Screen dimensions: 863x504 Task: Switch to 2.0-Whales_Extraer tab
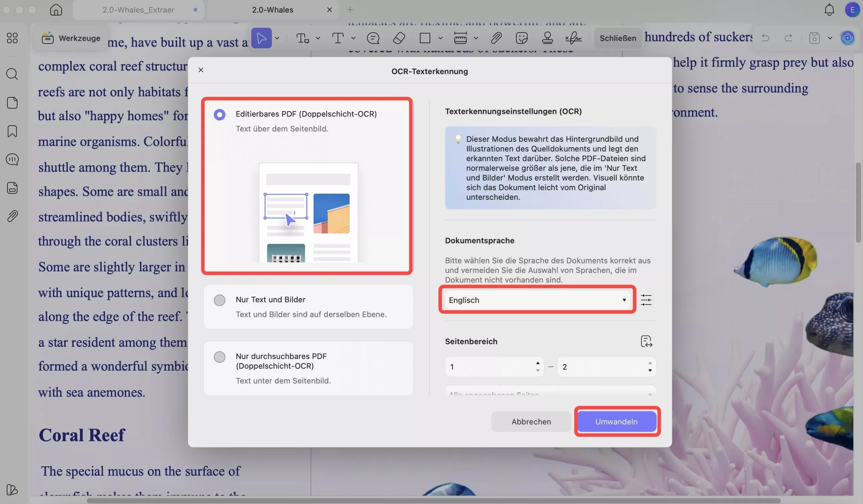[x=138, y=9]
